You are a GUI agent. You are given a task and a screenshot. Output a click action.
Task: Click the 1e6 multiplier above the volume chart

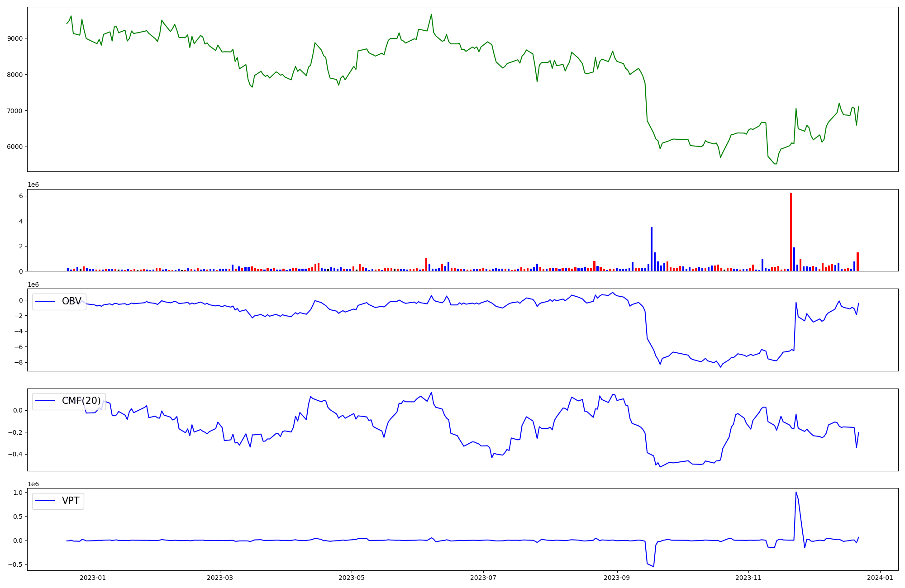coord(33,185)
